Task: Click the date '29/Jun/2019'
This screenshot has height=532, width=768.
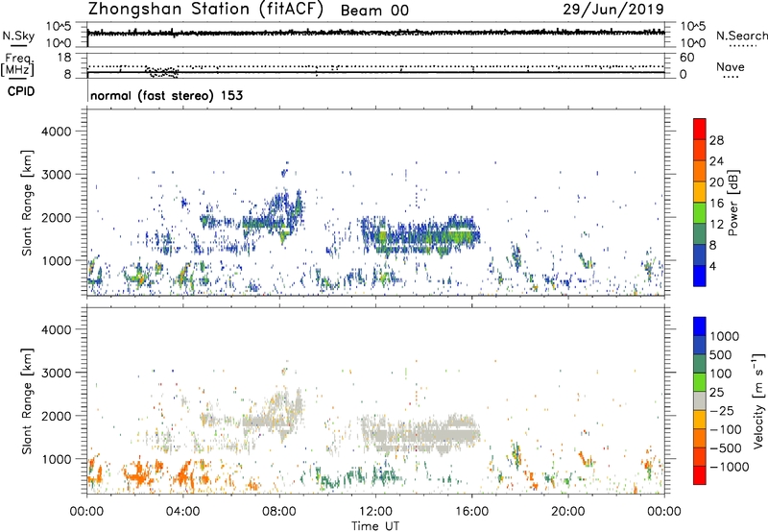Action: coord(613,9)
